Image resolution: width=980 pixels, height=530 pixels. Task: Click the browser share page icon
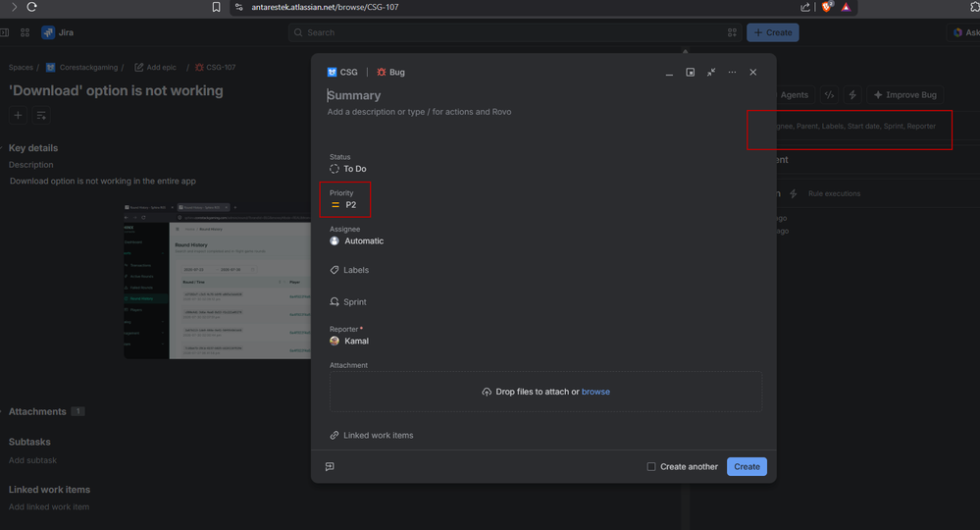click(x=805, y=7)
